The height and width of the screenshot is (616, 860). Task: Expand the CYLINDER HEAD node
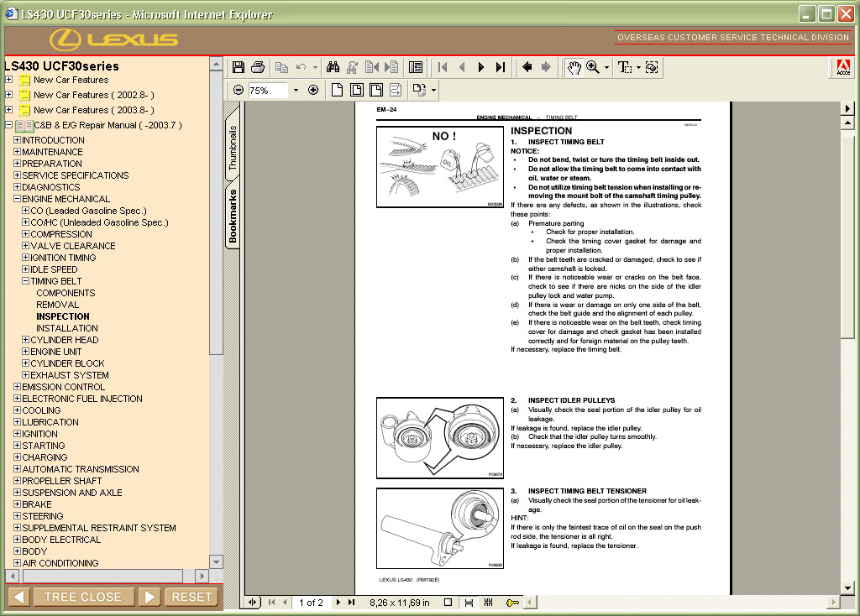(25, 340)
